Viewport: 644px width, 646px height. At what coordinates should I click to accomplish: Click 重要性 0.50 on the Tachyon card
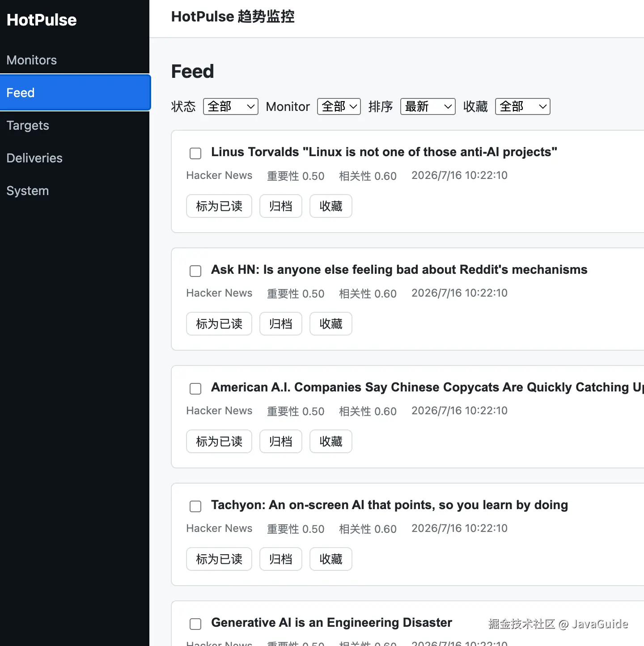pyautogui.click(x=296, y=529)
